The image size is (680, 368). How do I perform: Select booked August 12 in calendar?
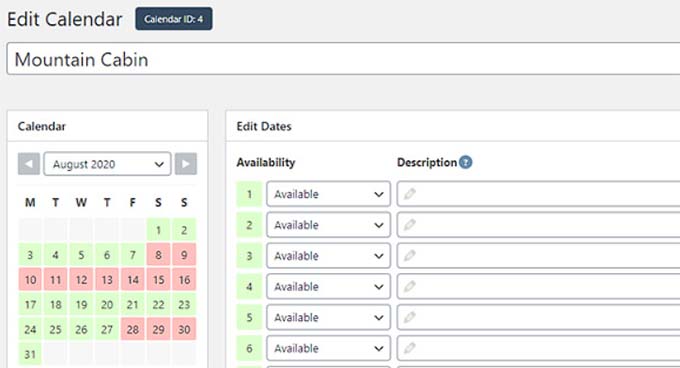pyautogui.click(x=81, y=280)
